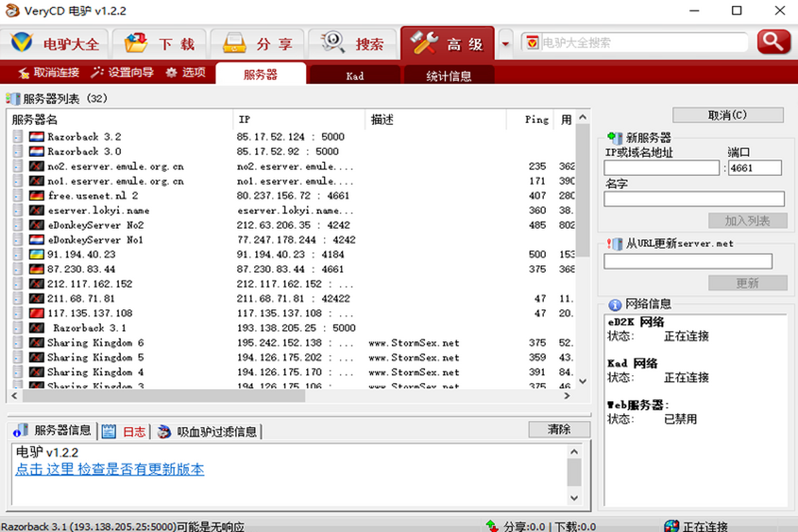Click the 取消(C) button
The height and width of the screenshot is (532, 798).
[x=728, y=115]
